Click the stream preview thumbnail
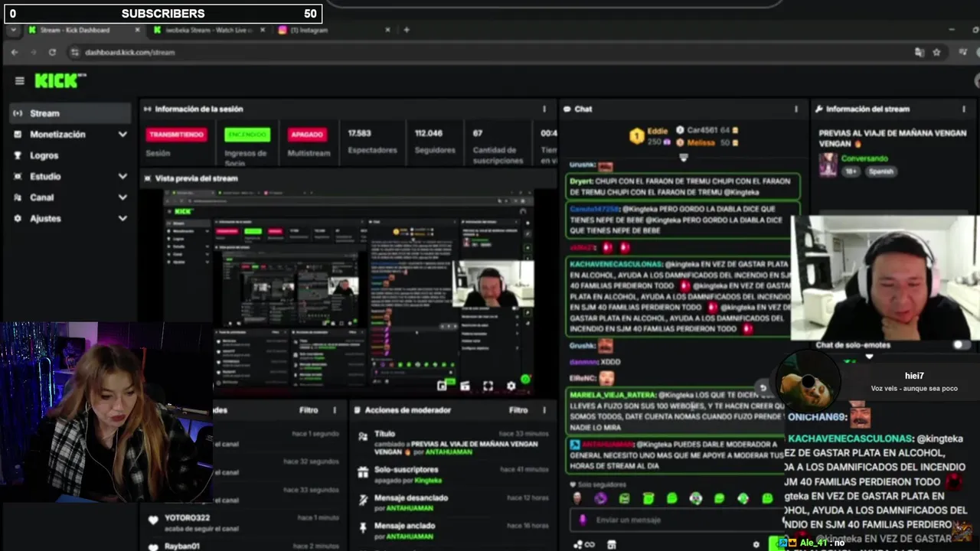This screenshot has height=551, width=980. coord(348,291)
